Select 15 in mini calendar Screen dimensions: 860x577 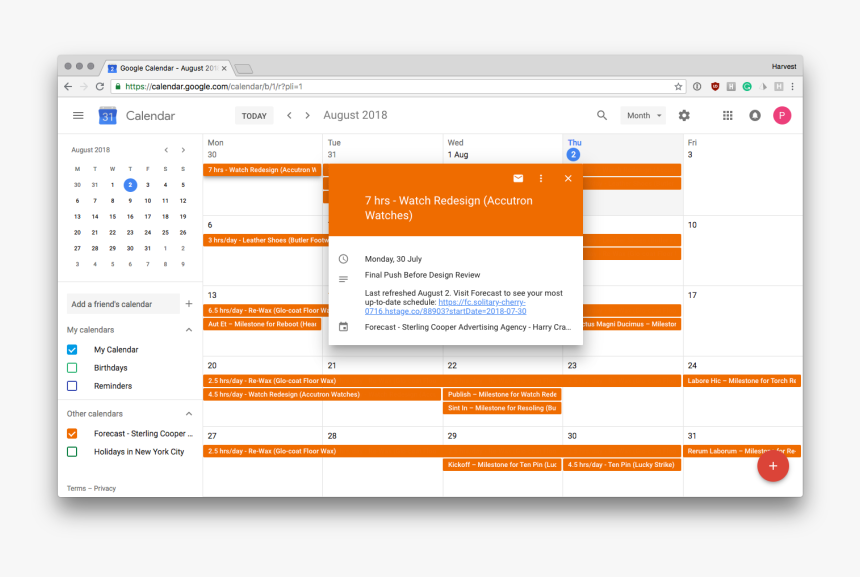point(112,217)
